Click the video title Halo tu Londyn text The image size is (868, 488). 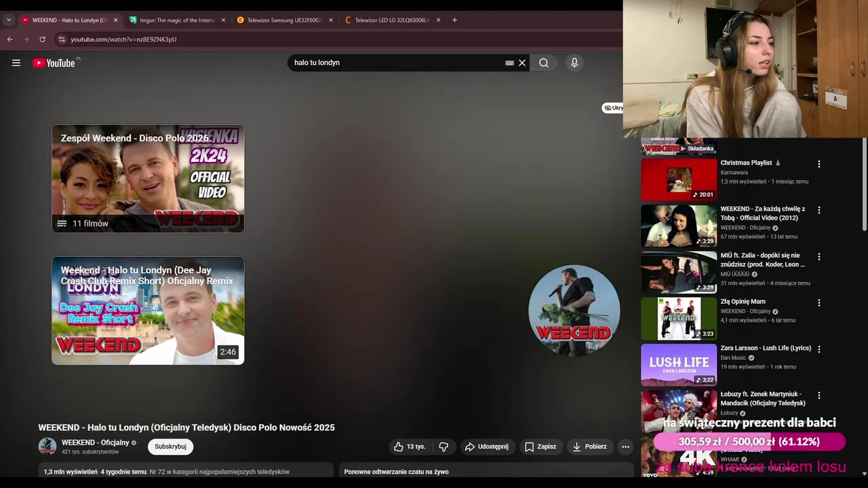click(186, 428)
